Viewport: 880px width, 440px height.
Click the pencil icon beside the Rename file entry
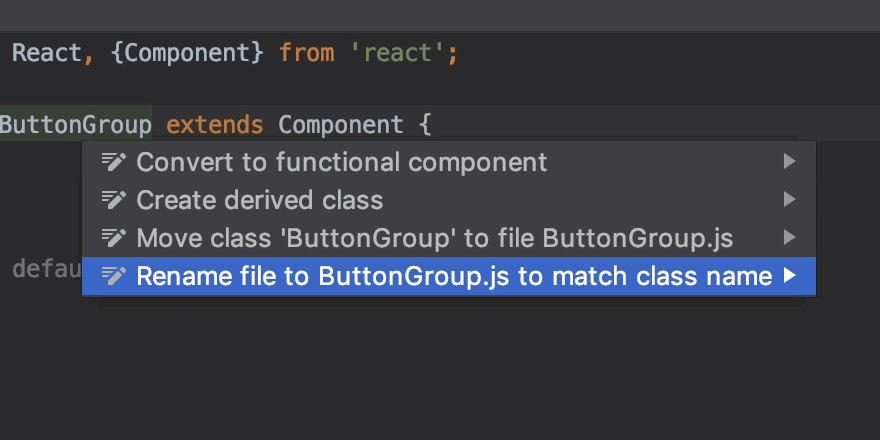113,276
